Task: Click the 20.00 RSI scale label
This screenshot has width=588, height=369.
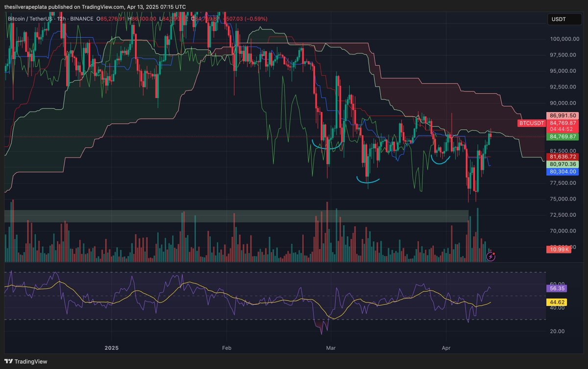Action: (x=557, y=331)
